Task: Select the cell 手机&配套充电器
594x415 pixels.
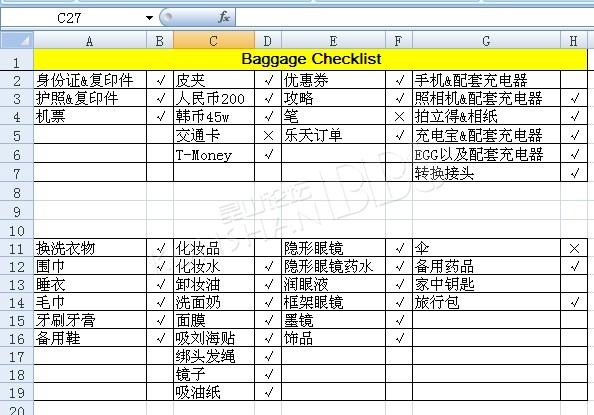Action: [486, 80]
